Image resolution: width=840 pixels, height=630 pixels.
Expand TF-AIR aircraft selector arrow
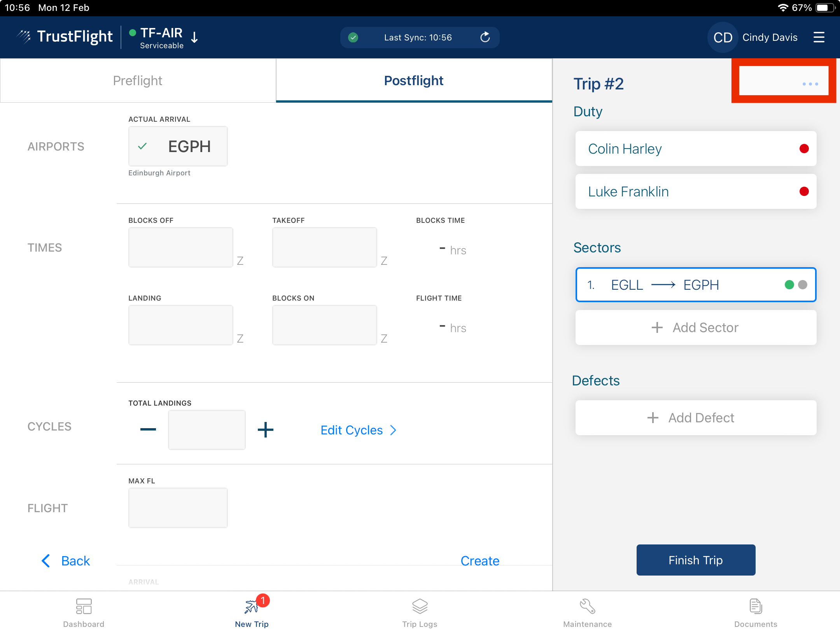pyautogui.click(x=195, y=37)
